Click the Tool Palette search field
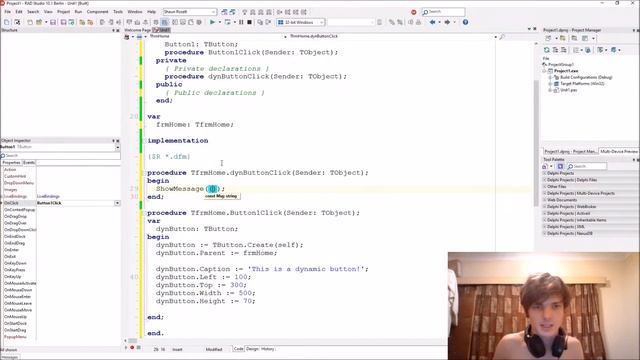Viewport: 640px width, 360px height. click(x=587, y=167)
